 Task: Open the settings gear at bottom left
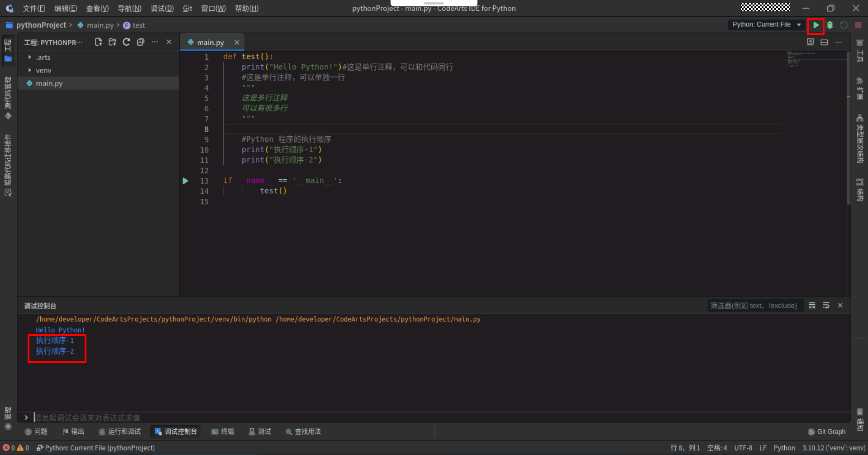(x=8, y=426)
